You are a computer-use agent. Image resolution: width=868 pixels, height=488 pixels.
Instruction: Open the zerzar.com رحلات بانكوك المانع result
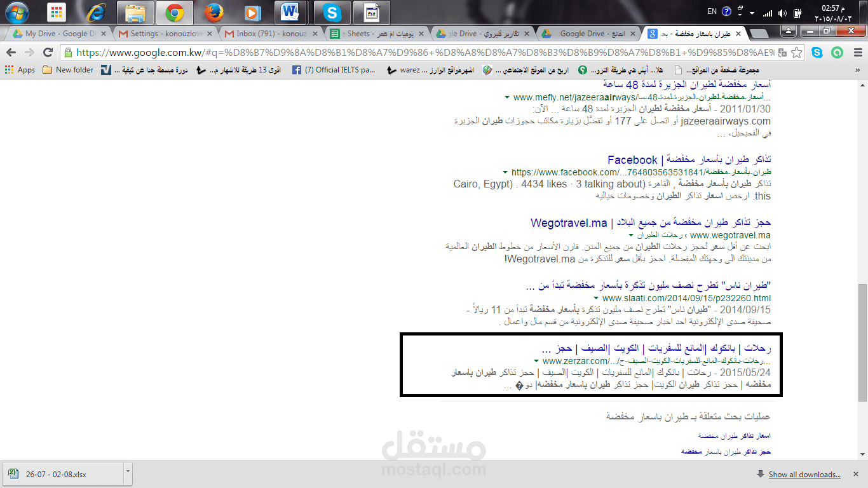tap(656, 349)
